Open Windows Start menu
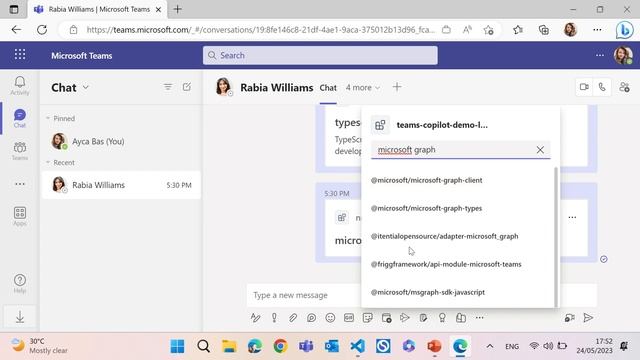Viewport: 640px width, 360px height. [x=178, y=346]
